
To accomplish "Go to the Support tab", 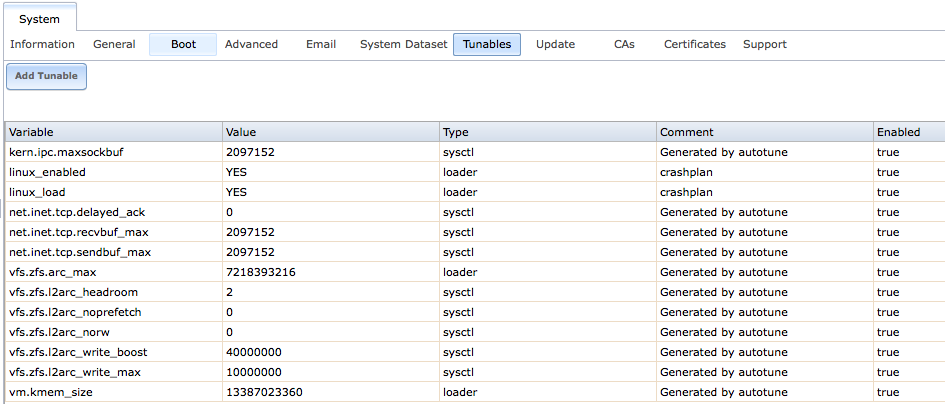I will [x=764, y=44].
